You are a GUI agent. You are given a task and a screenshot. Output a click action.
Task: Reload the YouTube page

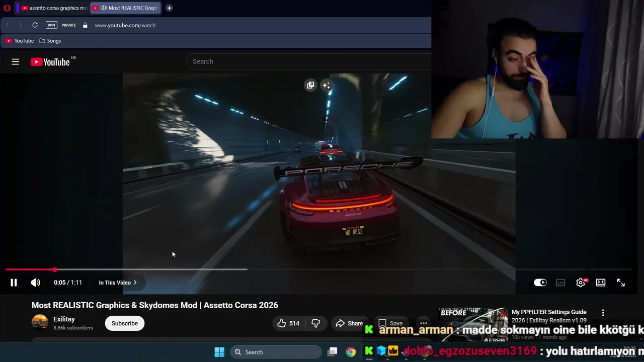[x=35, y=25]
